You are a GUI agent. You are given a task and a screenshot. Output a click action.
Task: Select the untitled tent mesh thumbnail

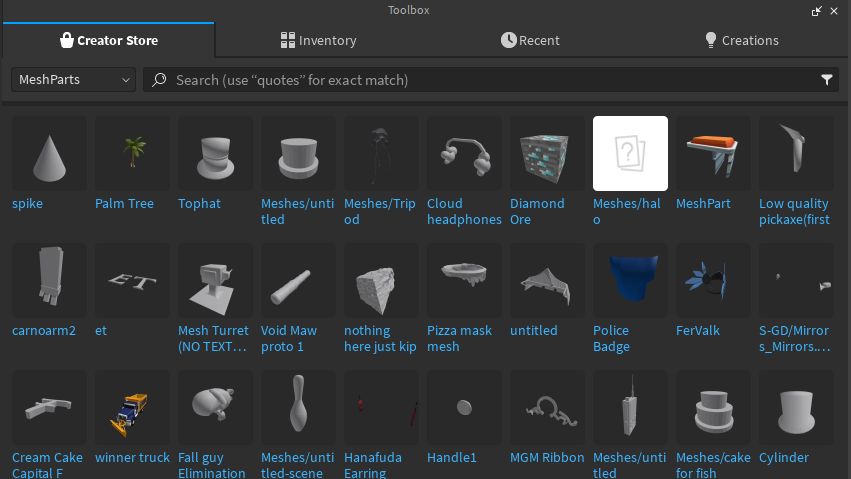[548, 280]
